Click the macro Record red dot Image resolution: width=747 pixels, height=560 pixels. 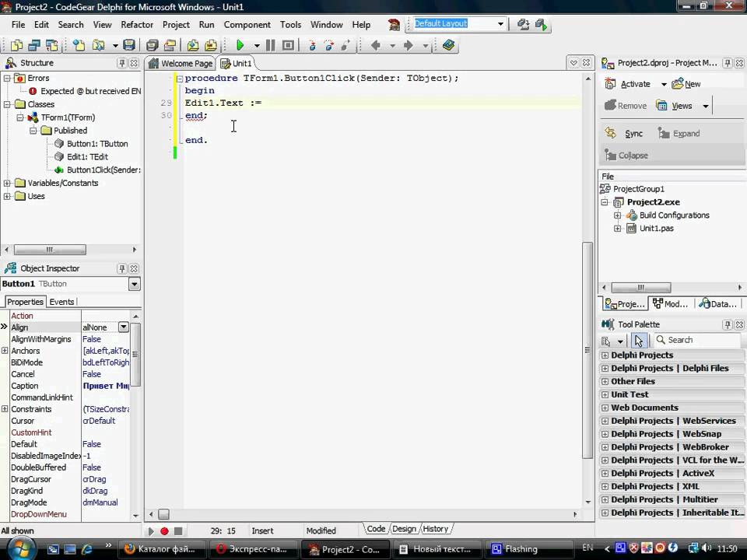tap(164, 531)
